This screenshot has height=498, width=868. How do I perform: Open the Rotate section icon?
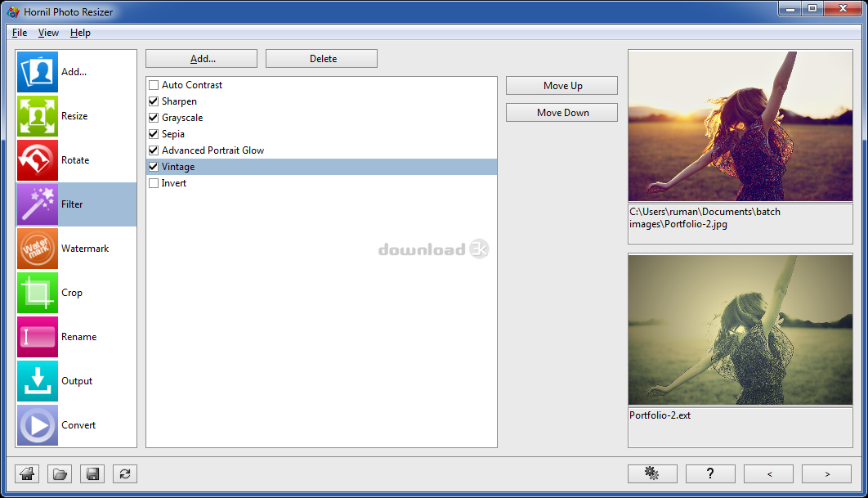pyautogui.click(x=38, y=160)
